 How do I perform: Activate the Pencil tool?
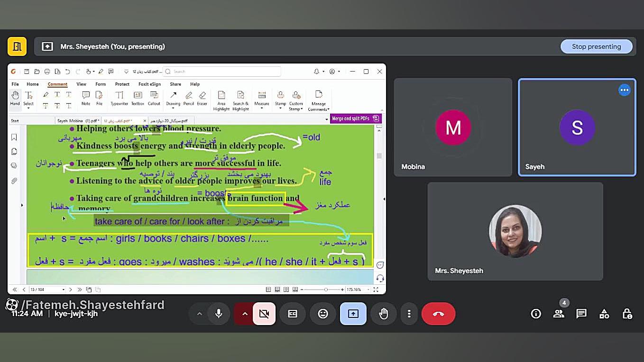tap(189, 98)
